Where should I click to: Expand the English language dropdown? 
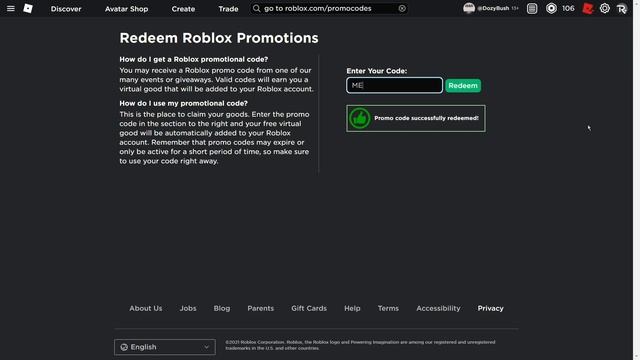point(164,347)
